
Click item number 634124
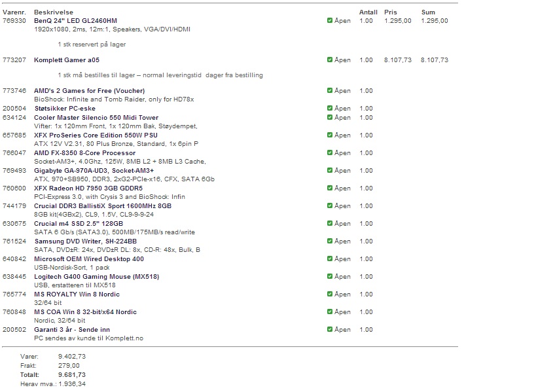tap(14, 118)
